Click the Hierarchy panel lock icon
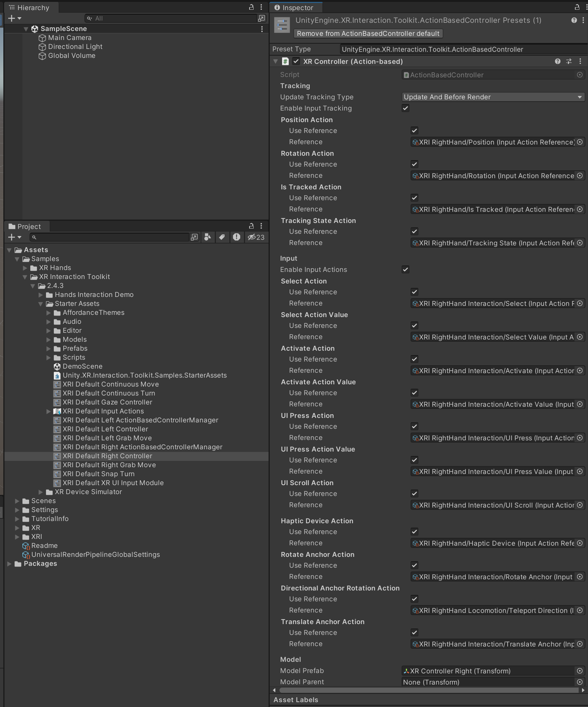Image resolution: width=588 pixels, height=707 pixels. point(251,7)
